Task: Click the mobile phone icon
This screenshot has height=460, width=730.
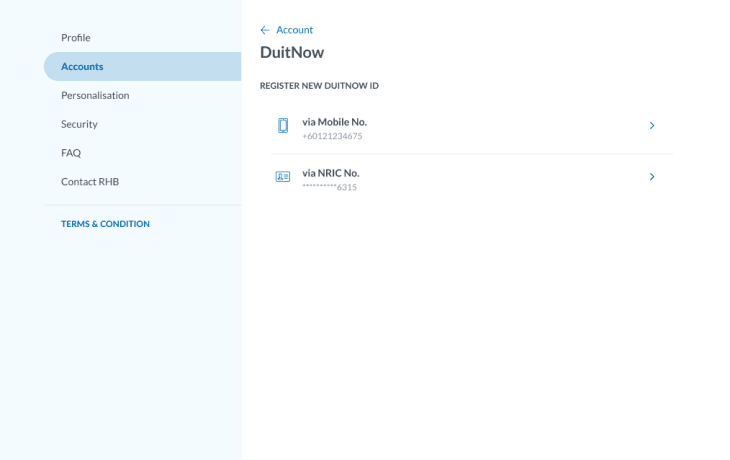Action: click(x=283, y=126)
